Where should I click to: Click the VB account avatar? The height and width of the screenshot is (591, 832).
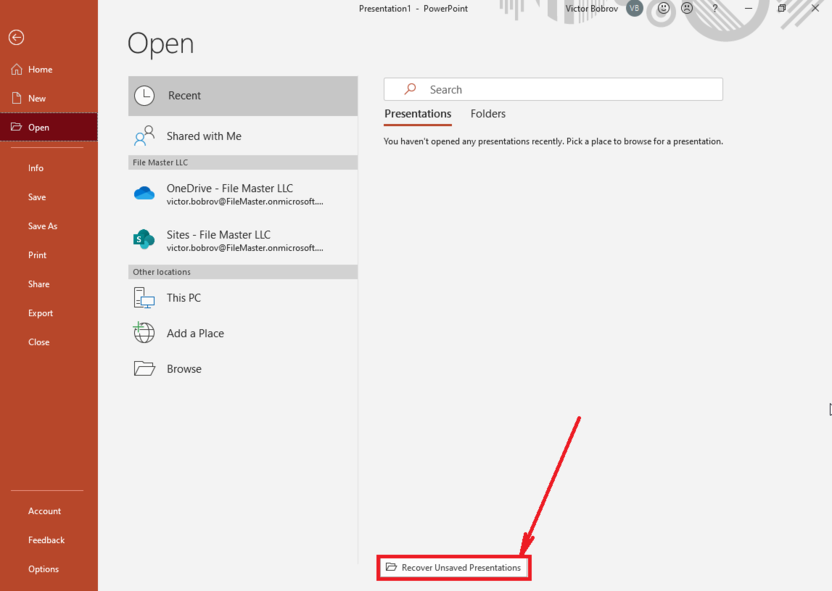[x=635, y=8]
